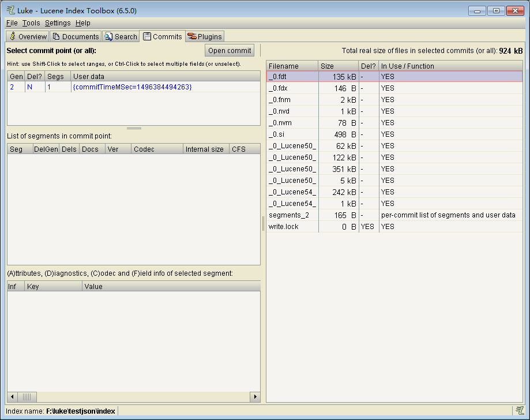Click the Size column header in files table

tap(339, 66)
